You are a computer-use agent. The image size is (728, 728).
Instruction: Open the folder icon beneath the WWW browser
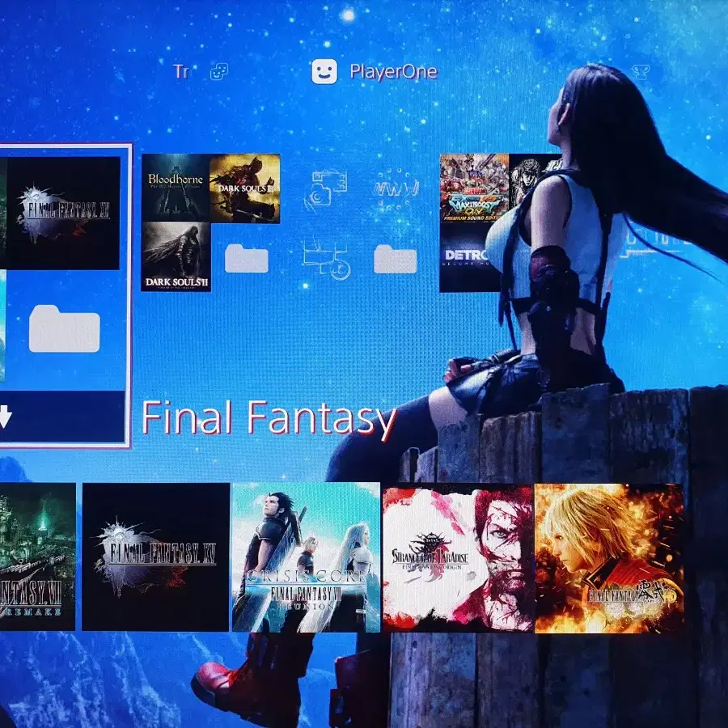coord(395,259)
